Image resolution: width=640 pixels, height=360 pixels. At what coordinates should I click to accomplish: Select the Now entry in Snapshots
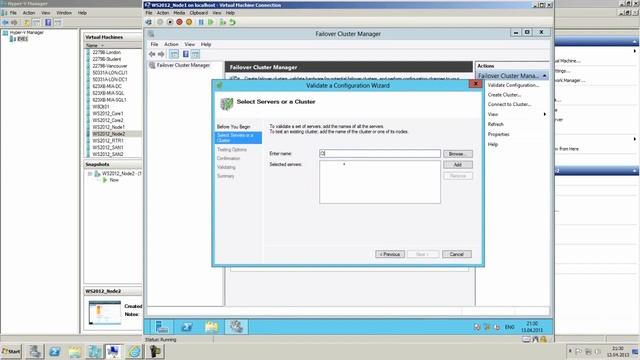point(114,180)
